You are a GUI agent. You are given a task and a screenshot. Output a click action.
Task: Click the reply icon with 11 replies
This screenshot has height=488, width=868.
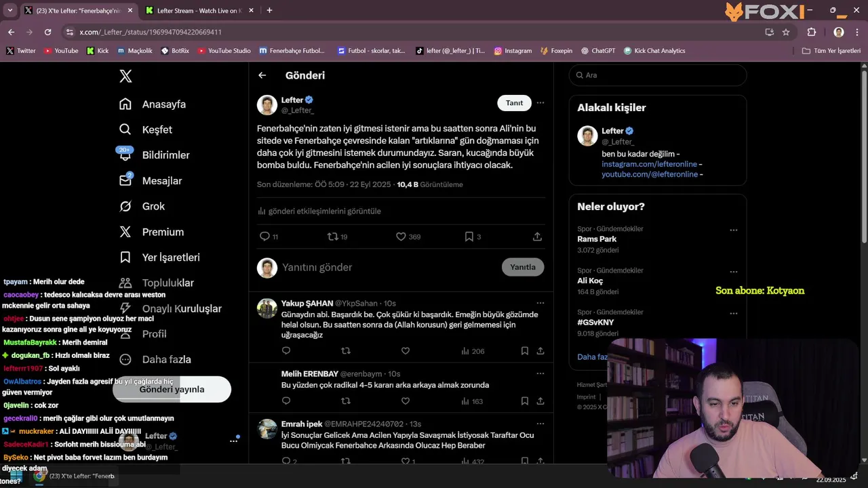(265, 237)
